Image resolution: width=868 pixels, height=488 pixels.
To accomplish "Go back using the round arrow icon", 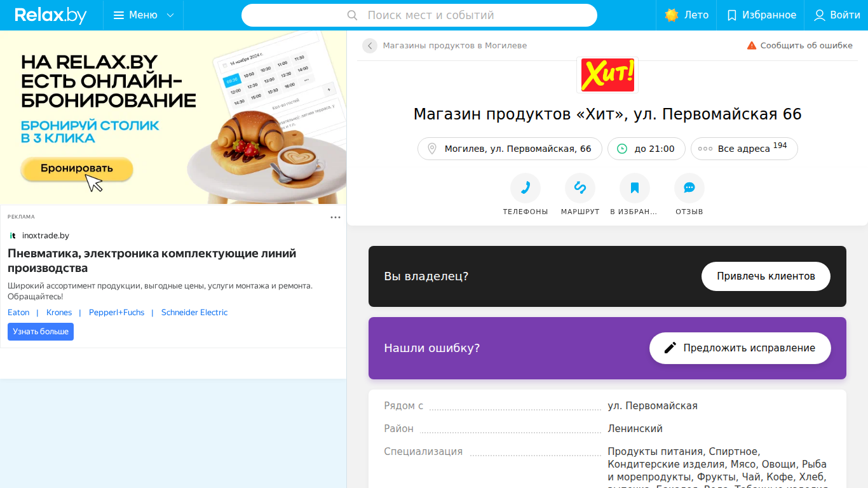I will (370, 46).
